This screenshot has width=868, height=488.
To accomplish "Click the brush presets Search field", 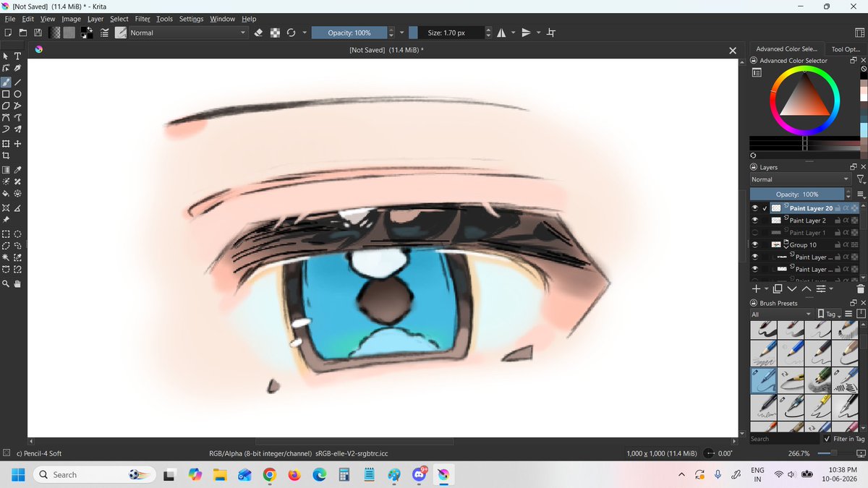I will tap(784, 439).
